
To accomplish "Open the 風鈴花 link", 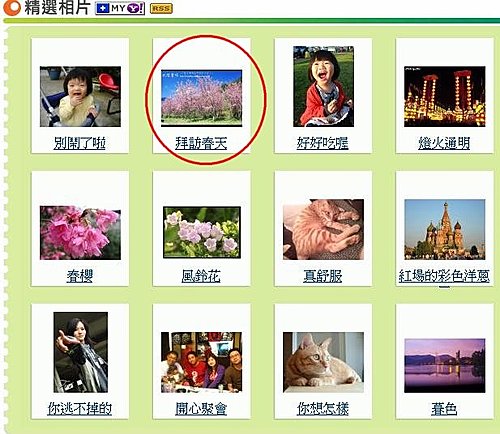I will click(201, 276).
